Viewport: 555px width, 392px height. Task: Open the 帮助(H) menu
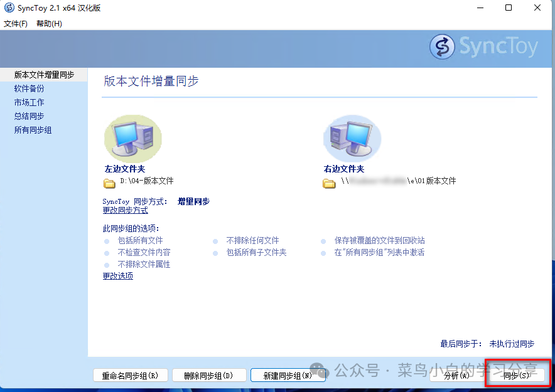pyautogui.click(x=49, y=24)
